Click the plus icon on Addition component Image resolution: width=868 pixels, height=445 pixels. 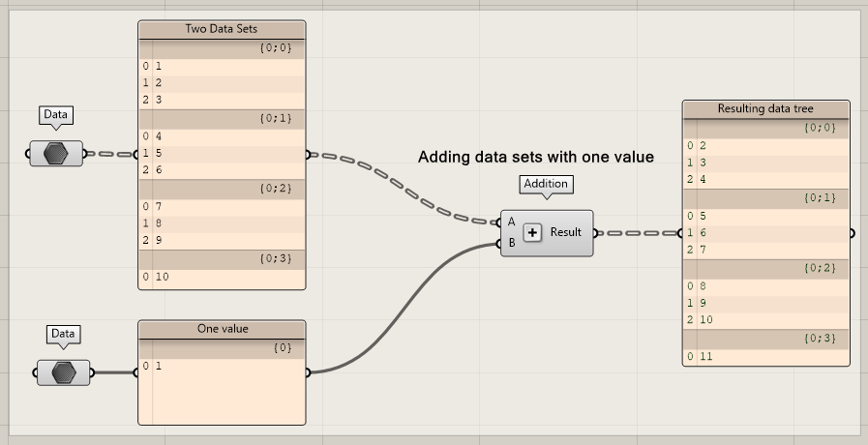click(x=531, y=233)
